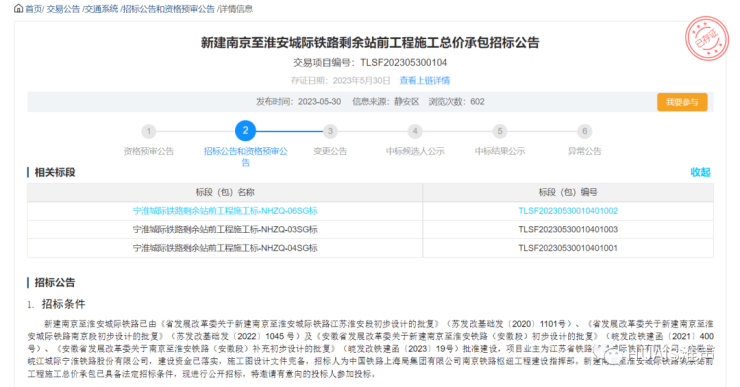Click the announcement main title
The height and width of the screenshot is (387, 740).
(x=370, y=43)
